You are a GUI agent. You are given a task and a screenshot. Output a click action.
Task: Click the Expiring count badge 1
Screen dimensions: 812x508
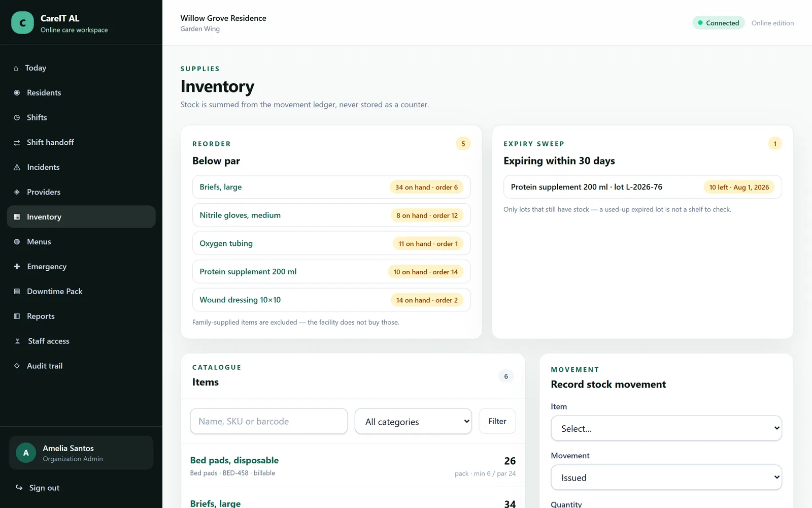[x=775, y=144]
